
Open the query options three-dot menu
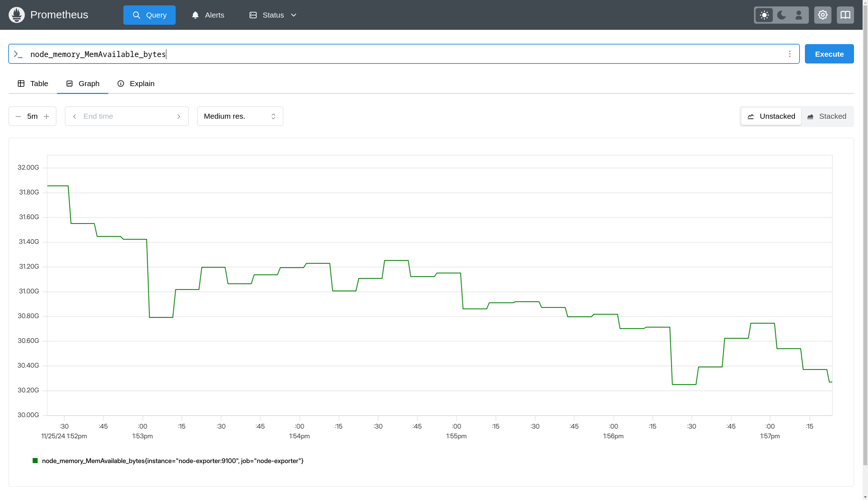tap(789, 54)
